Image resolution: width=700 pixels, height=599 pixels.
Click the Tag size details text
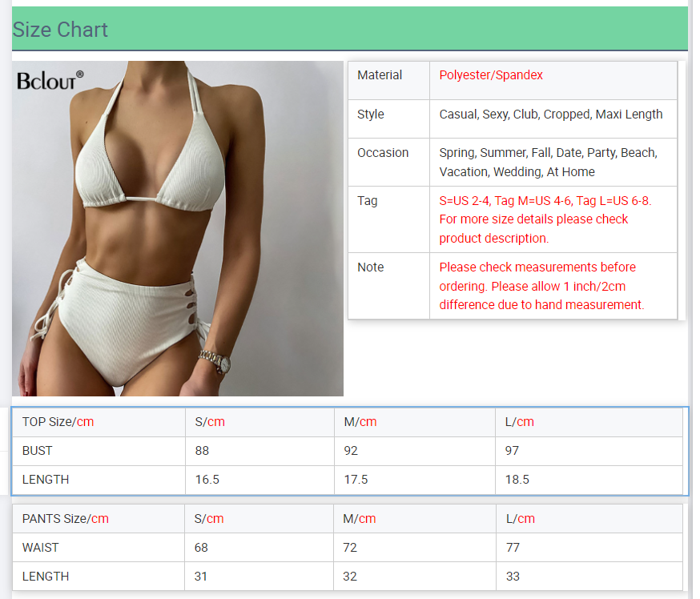545,219
